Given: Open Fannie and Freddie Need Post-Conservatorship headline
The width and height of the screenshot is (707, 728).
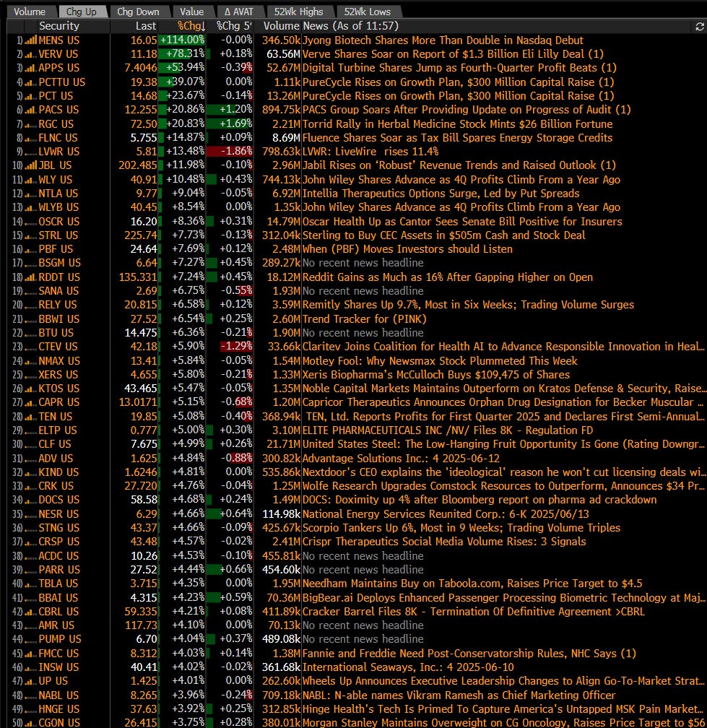Looking at the screenshot, I should point(469,653).
